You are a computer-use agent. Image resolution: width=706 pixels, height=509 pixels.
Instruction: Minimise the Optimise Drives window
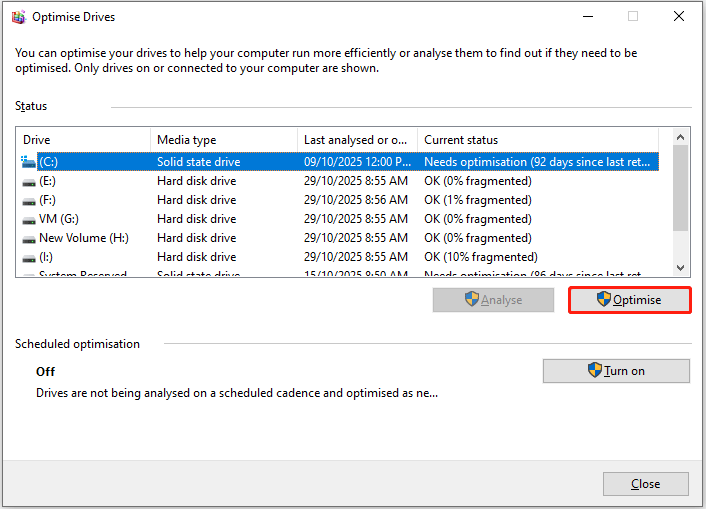tap(588, 17)
